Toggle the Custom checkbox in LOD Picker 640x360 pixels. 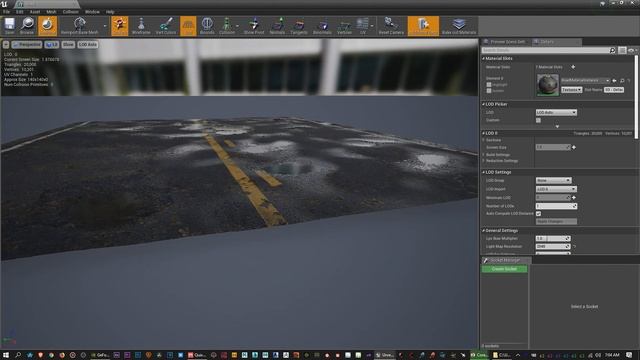[x=538, y=120]
